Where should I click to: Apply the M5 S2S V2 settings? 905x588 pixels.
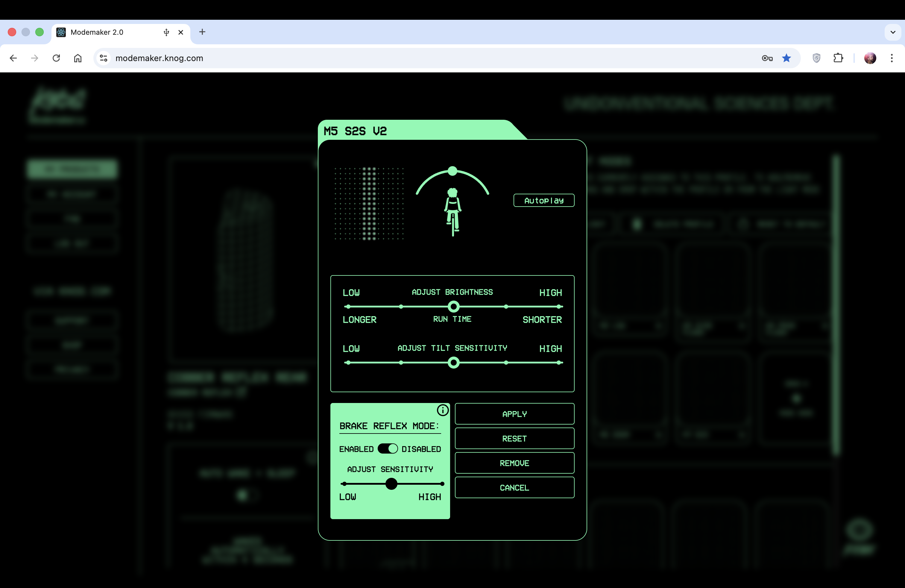514,414
